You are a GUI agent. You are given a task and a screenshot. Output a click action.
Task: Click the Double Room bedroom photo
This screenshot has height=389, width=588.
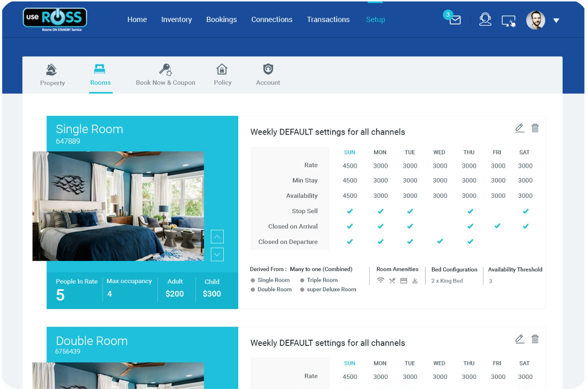(118, 376)
